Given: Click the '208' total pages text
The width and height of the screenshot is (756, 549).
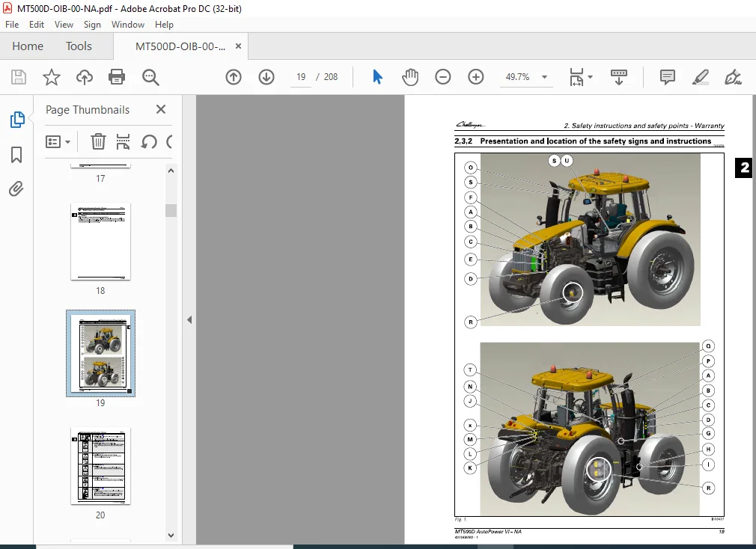Looking at the screenshot, I should (331, 77).
